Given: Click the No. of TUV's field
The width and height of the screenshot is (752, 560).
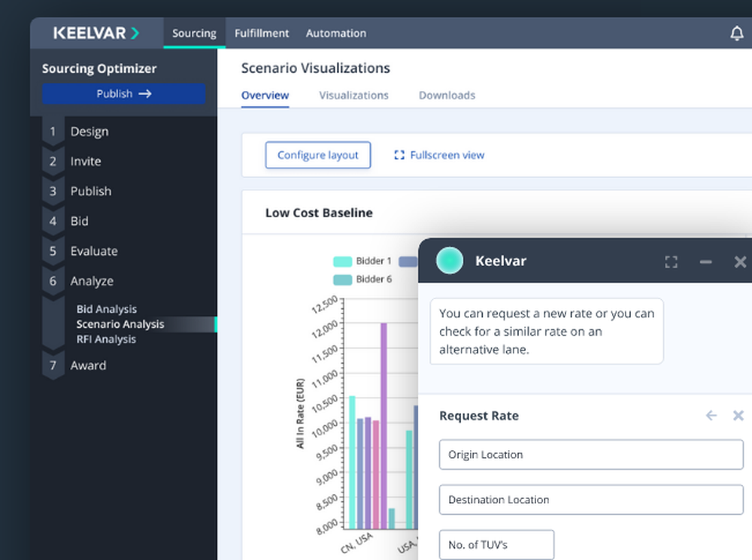Looking at the screenshot, I should [x=496, y=545].
